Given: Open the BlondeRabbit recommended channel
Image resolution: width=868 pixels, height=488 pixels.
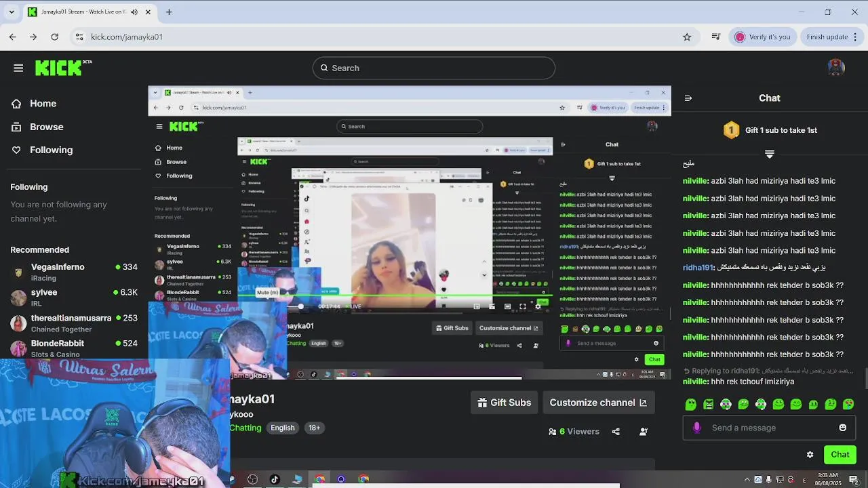Looking at the screenshot, I should pos(74,348).
